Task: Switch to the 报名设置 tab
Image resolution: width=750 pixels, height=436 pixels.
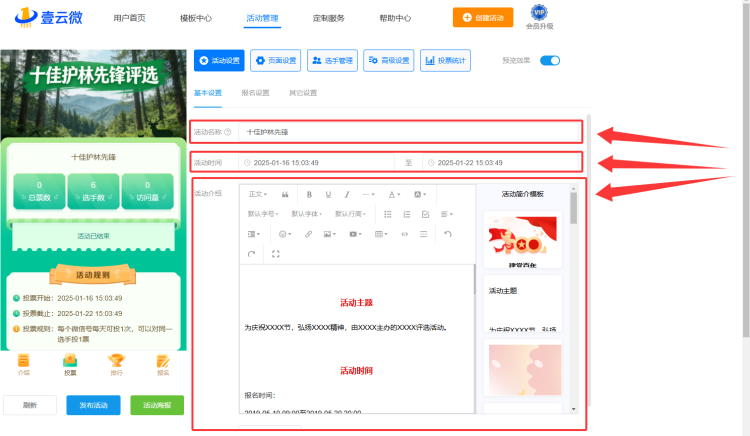Action: coord(255,93)
